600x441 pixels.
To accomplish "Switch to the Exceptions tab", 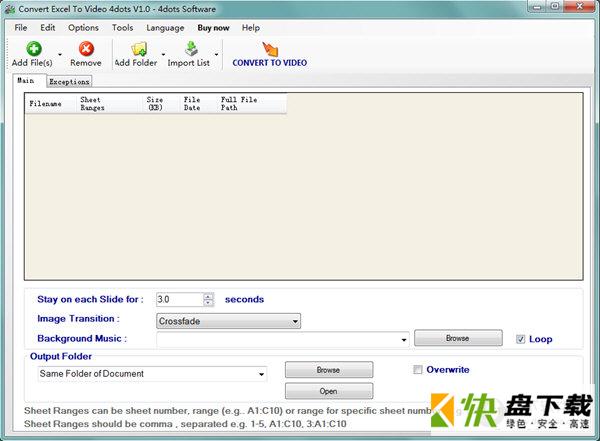I will pyautogui.click(x=69, y=82).
